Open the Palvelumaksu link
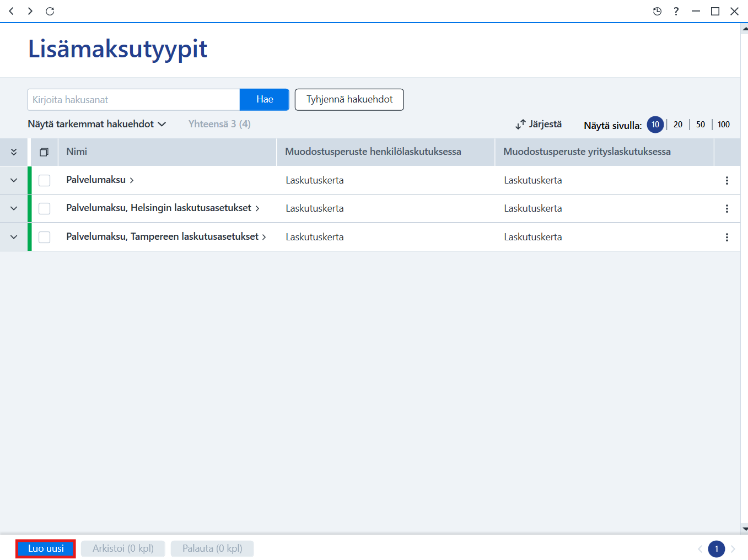The image size is (748, 560). coord(100,180)
